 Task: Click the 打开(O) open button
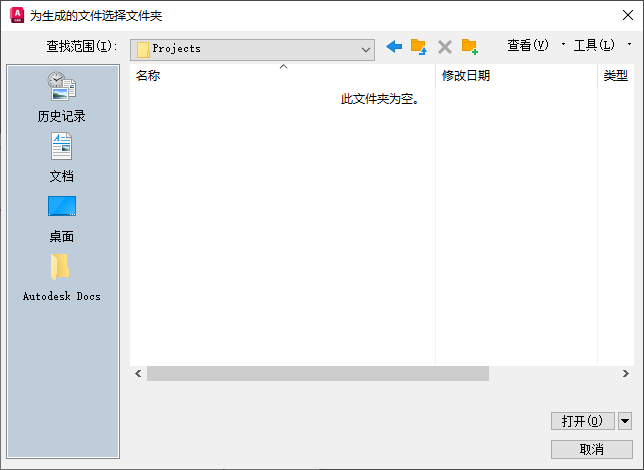582,421
